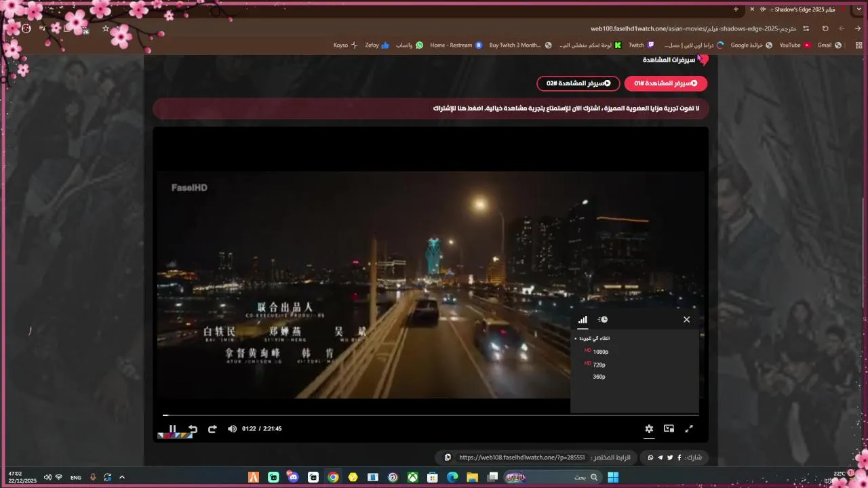868x488 pixels.
Task: Open Wi-Fi network settings
Action: click(59, 477)
